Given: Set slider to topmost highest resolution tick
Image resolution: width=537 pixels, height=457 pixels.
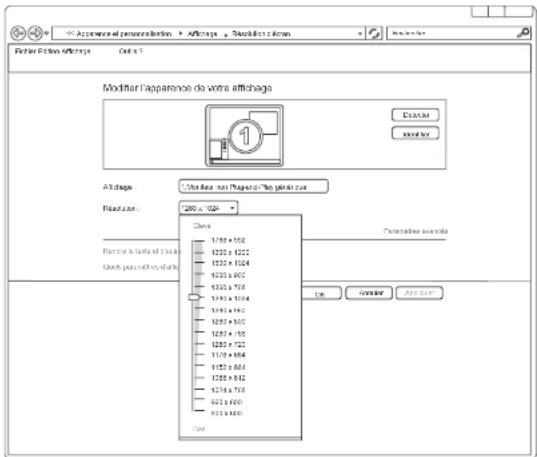Looking at the screenshot, I should click(x=198, y=241).
